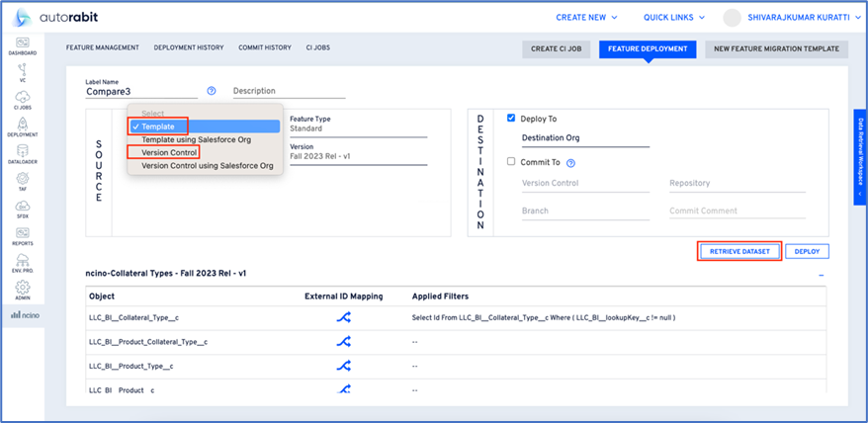Switch to the Deployment History tab
The width and height of the screenshot is (868, 423).
(x=188, y=47)
